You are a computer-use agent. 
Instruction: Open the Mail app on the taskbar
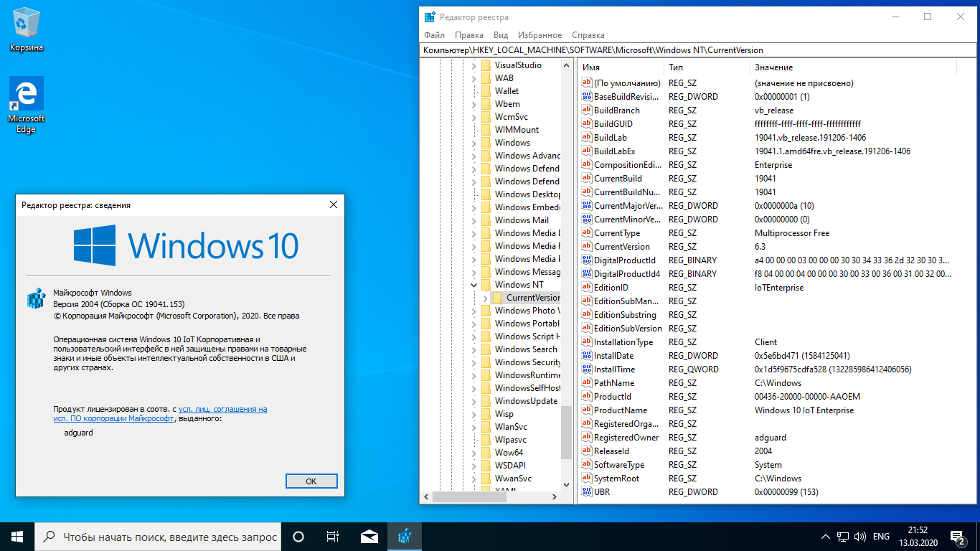[369, 537]
